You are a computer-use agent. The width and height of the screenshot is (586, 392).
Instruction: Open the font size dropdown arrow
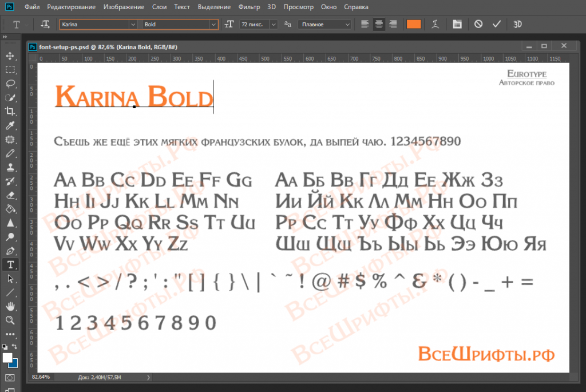[x=274, y=25]
